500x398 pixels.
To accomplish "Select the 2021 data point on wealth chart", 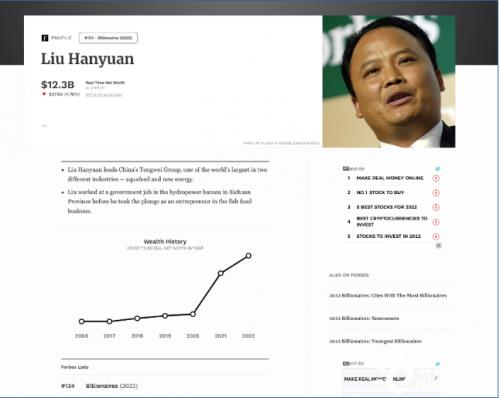I will point(221,273).
